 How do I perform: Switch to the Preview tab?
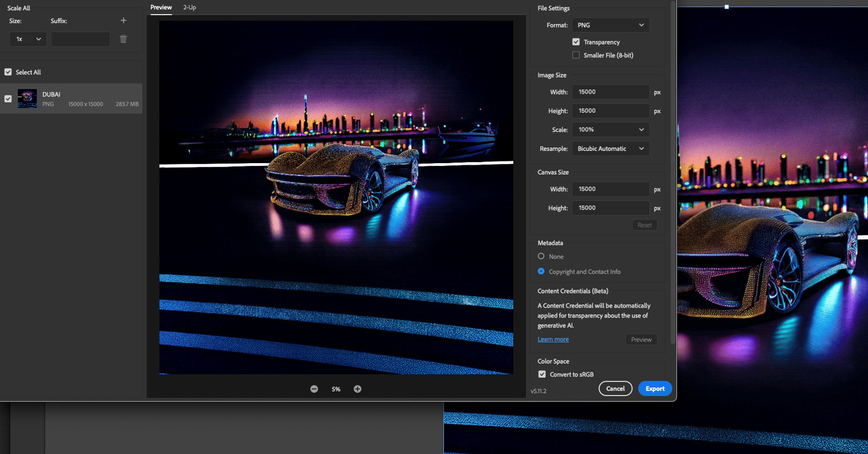pos(161,8)
